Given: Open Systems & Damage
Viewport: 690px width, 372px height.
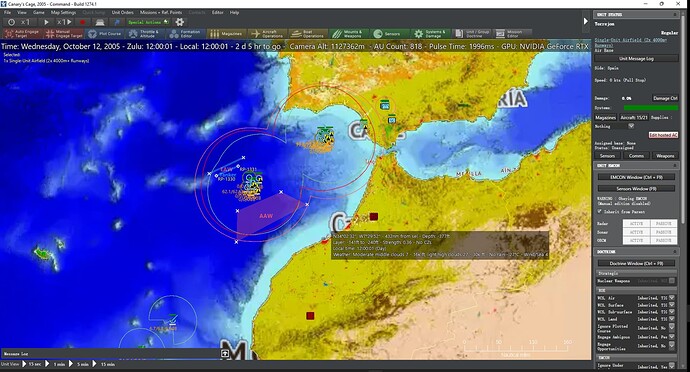Looking at the screenshot, I should (x=430, y=33).
